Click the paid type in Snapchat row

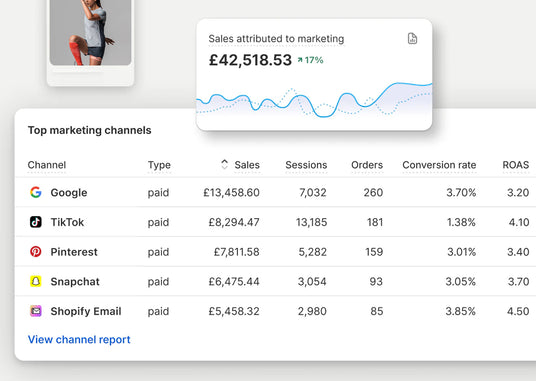coord(158,282)
